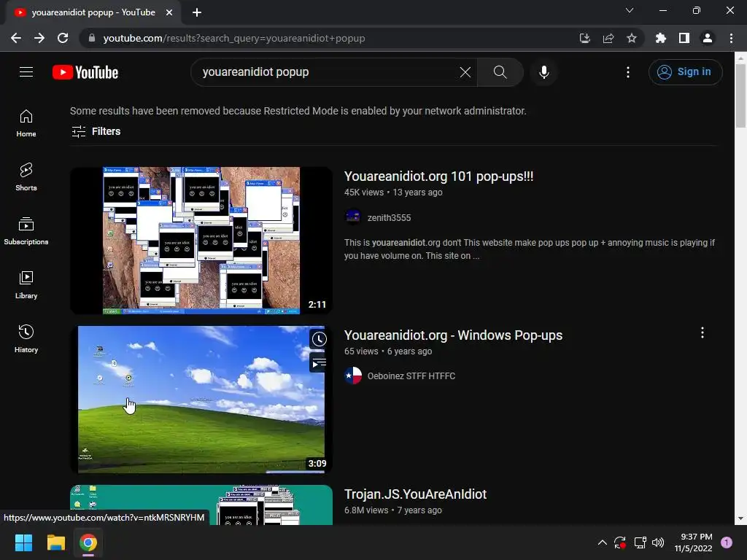
Task: Open notification center badge
Action: coord(727,542)
